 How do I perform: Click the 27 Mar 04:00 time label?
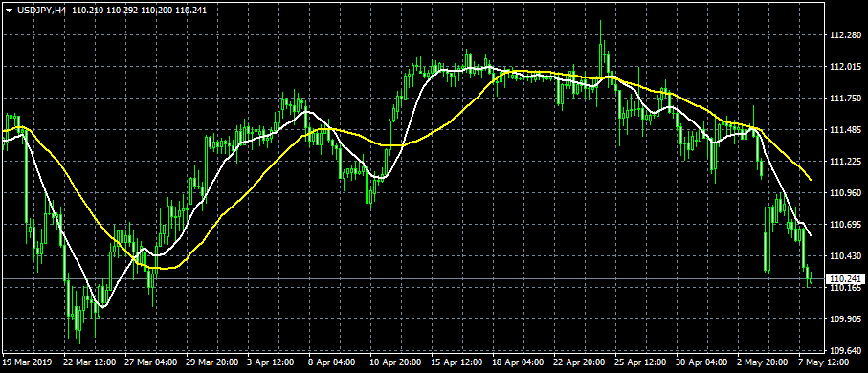coord(151,362)
